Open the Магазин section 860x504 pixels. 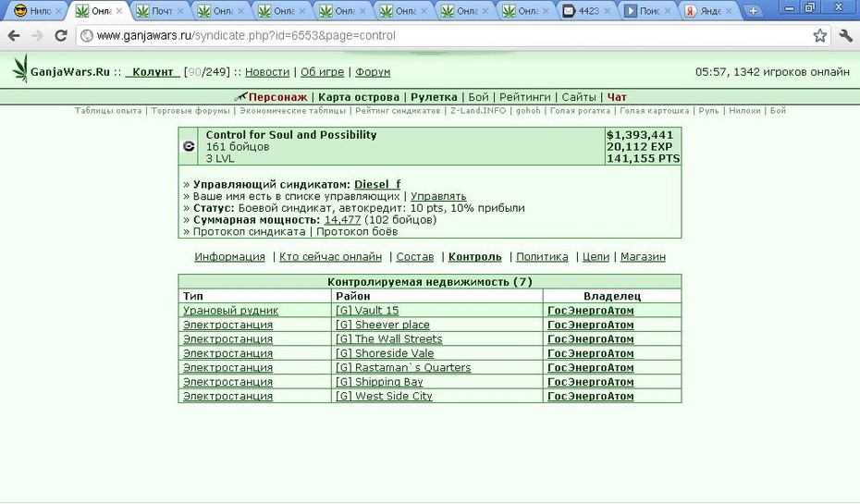[x=643, y=257]
